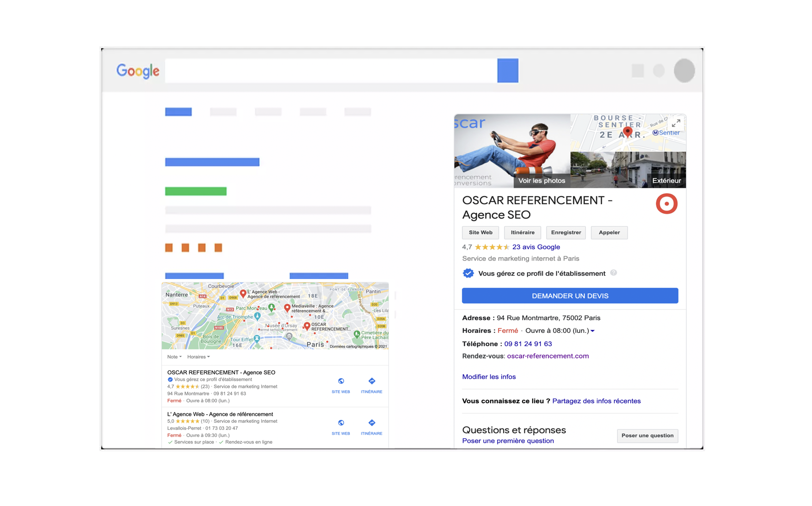The height and width of the screenshot is (506, 812).
Task: Click the site web icon for L'Agence Web
Action: 341,423
